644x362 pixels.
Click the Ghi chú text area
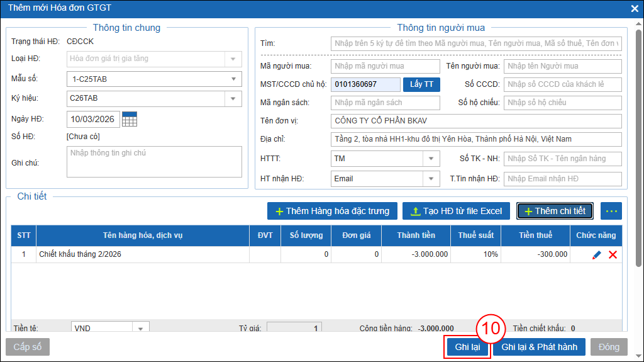tap(154, 162)
